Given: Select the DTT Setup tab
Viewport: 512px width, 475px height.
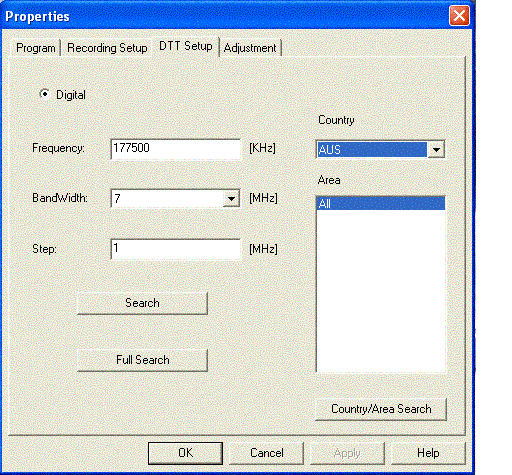Looking at the screenshot, I should click(186, 46).
